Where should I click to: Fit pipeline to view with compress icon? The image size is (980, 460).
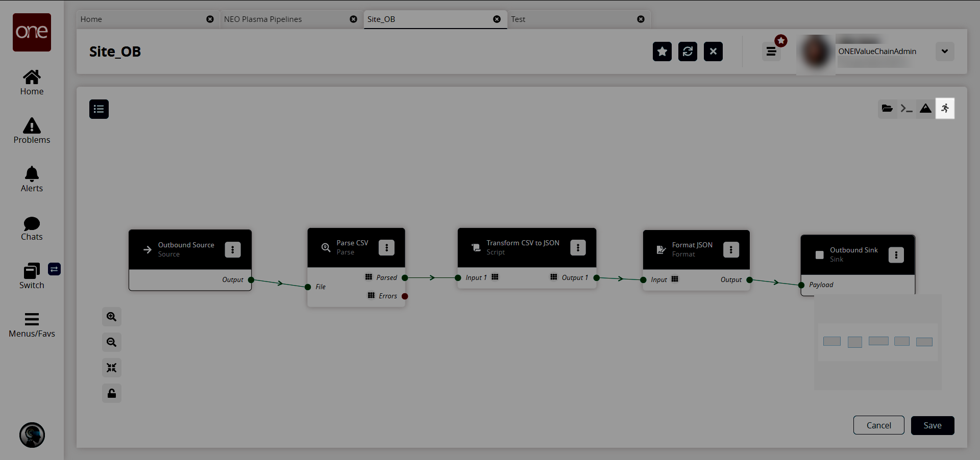(x=112, y=368)
